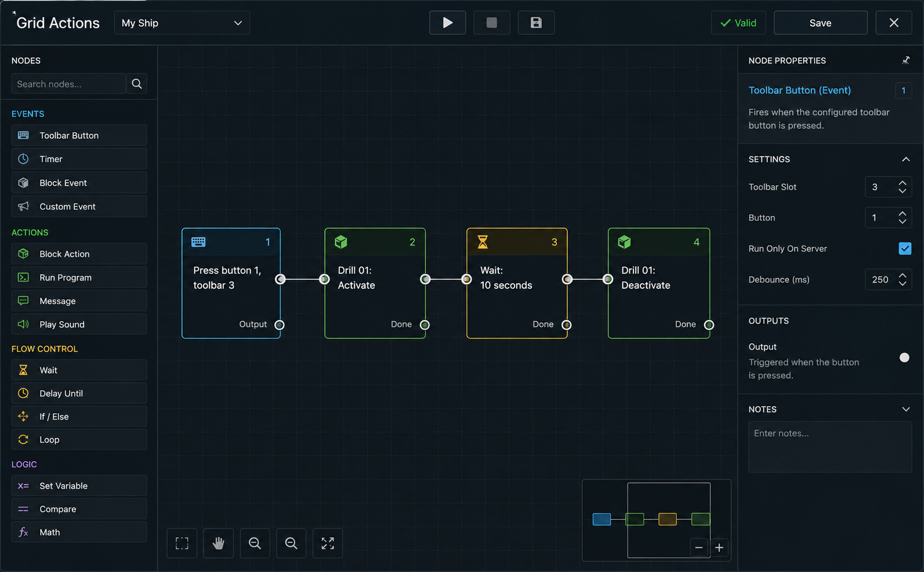
Task: Click the hourglass icon on Wait node 3
Action: 482,242
